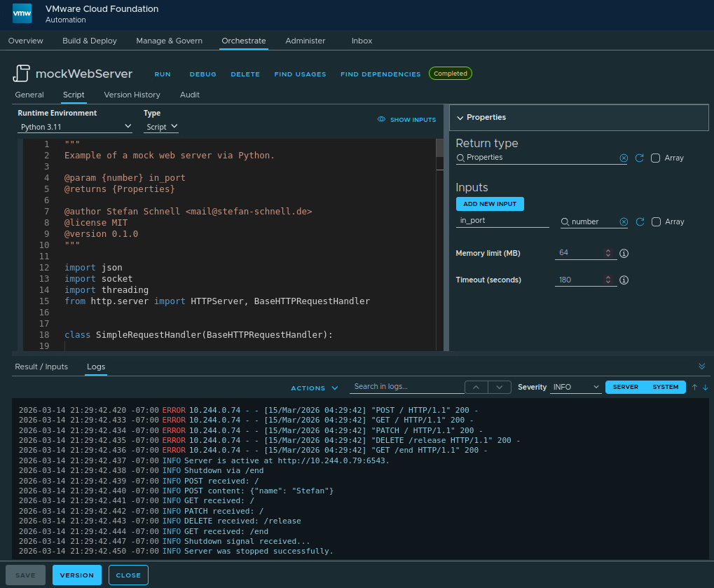Open the Severity INFO dropdown

[575, 386]
